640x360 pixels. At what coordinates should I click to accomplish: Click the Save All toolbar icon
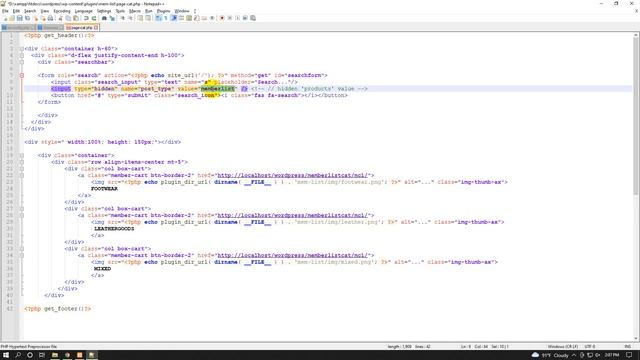(27, 18)
